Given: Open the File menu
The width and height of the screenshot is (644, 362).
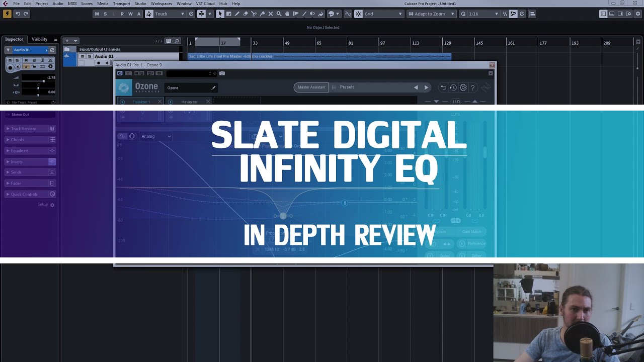Looking at the screenshot, I should (x=16, y=4).
